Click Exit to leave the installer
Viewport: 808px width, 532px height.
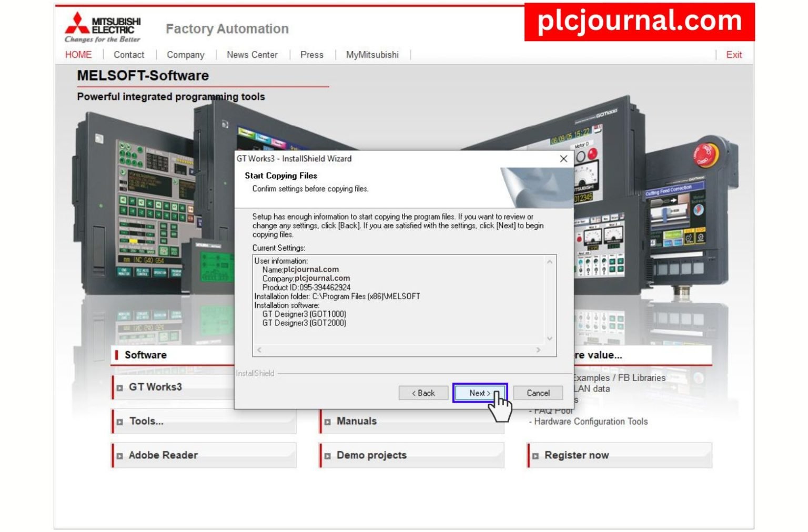(734, 55)
